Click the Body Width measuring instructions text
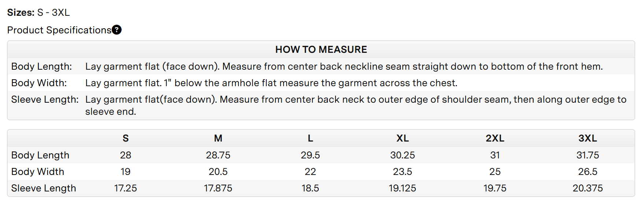 (x=271, y=83)
